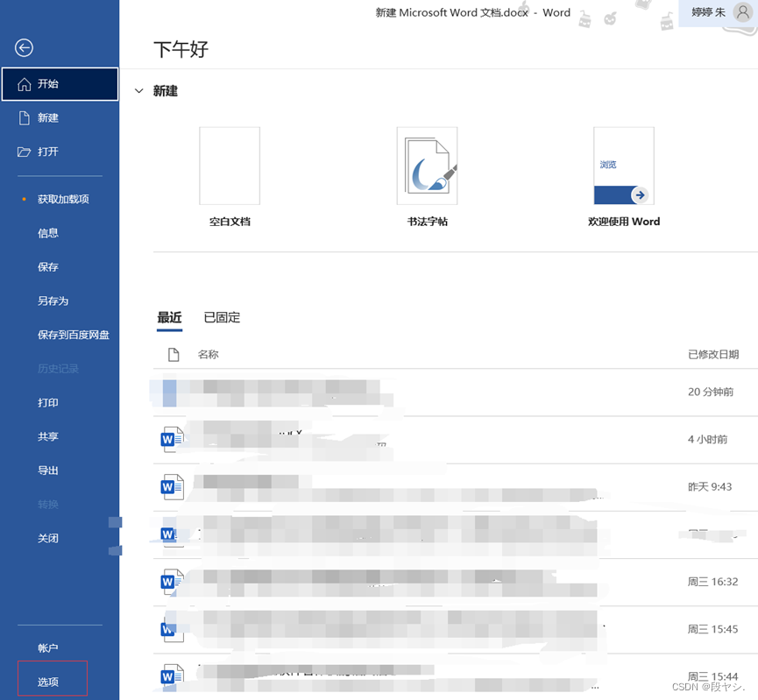Select the 开始 home item in sidebar
The image size is (758, 700).
pos(60,84)
